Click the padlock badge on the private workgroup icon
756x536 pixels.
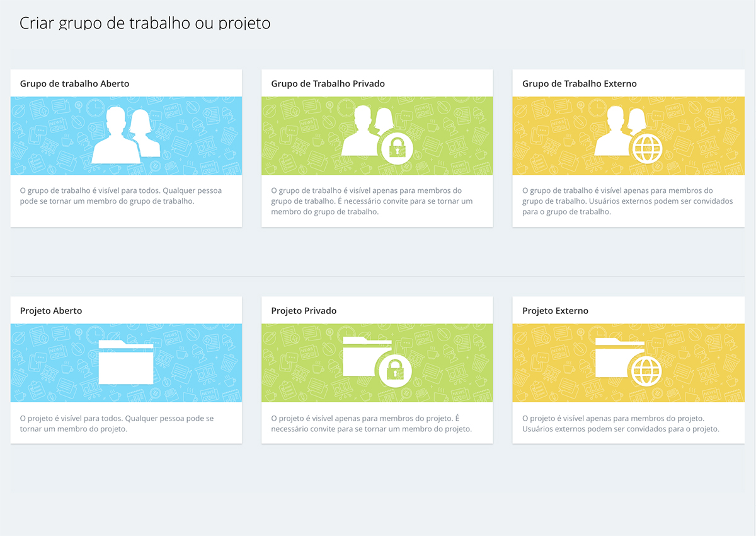397,149
